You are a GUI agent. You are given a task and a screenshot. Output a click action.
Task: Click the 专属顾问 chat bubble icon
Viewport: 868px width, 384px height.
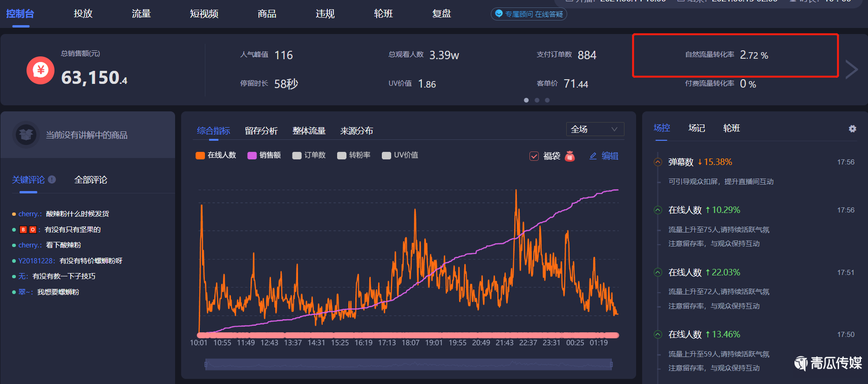499,14
